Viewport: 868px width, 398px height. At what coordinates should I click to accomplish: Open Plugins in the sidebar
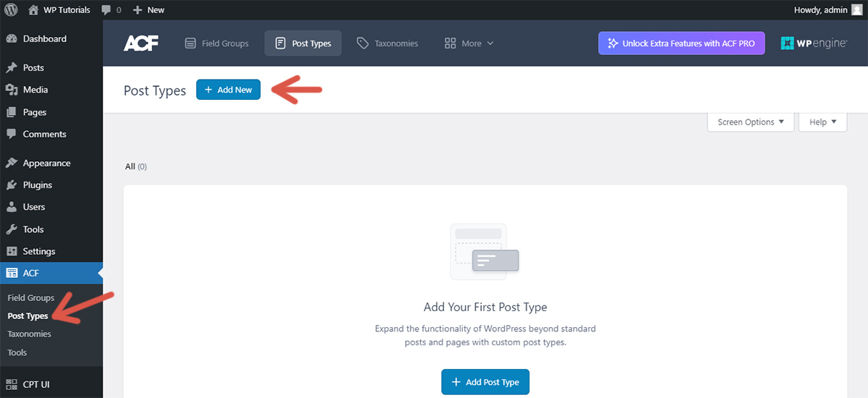point(51,185)
